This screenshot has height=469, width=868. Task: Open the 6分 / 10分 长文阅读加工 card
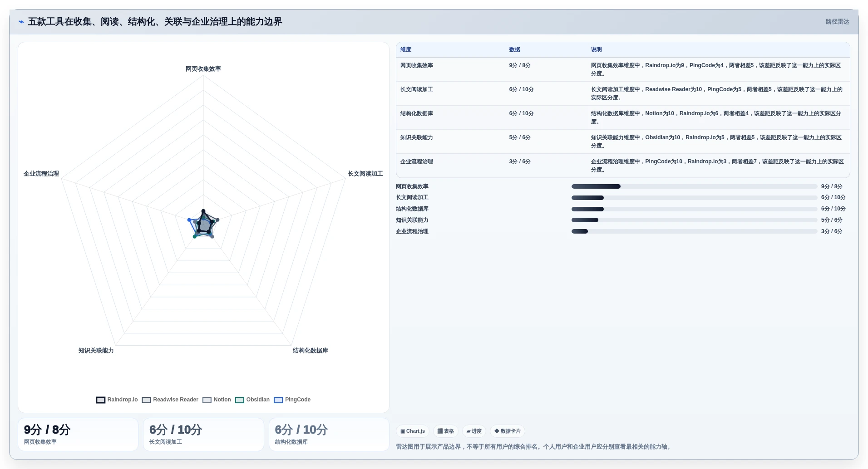pyautogui.click(x=203, y=435)
